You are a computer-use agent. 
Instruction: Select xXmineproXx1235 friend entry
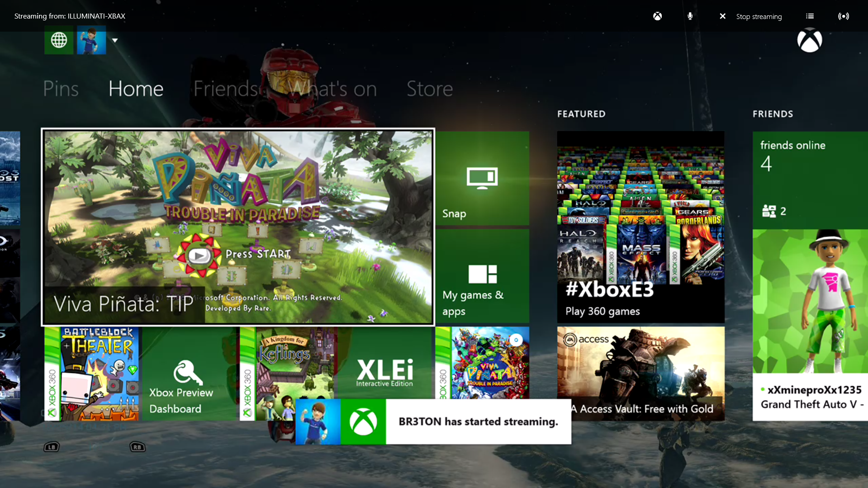click(810, 397)
